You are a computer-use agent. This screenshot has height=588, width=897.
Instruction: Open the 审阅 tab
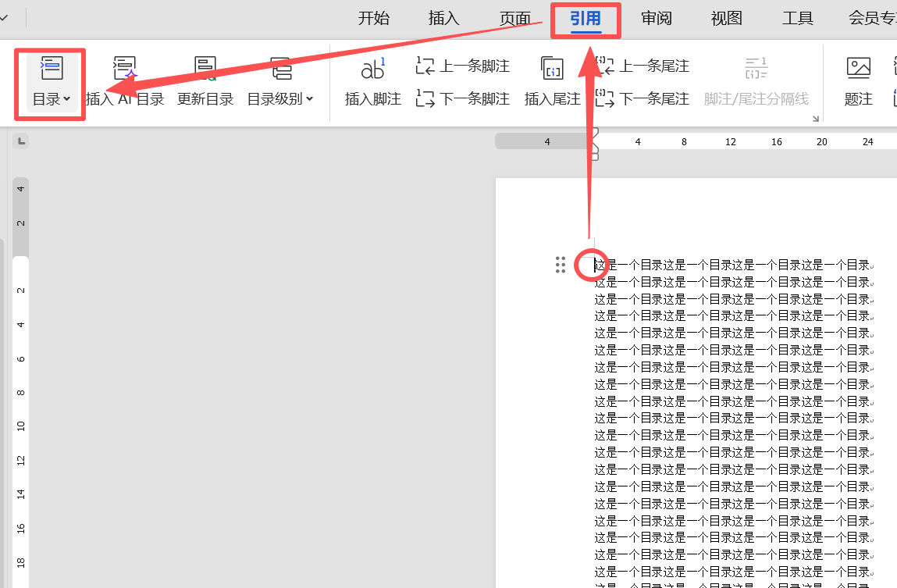656,19
